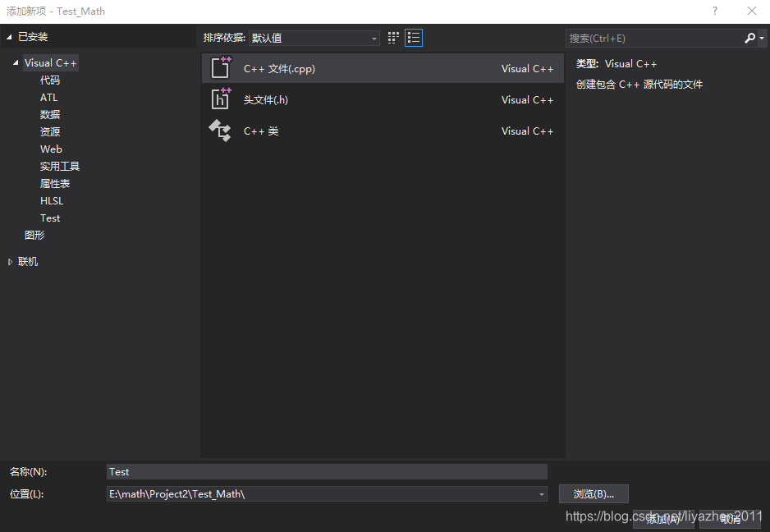Click the C++ 文件(.cpp) row text
This screenshot has width=770, height=532.
coord(279,69)
